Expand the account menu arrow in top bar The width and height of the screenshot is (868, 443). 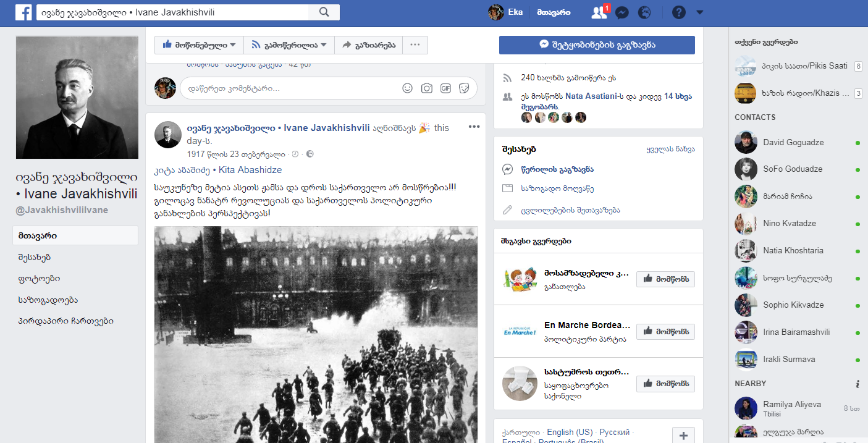point(699,12)
